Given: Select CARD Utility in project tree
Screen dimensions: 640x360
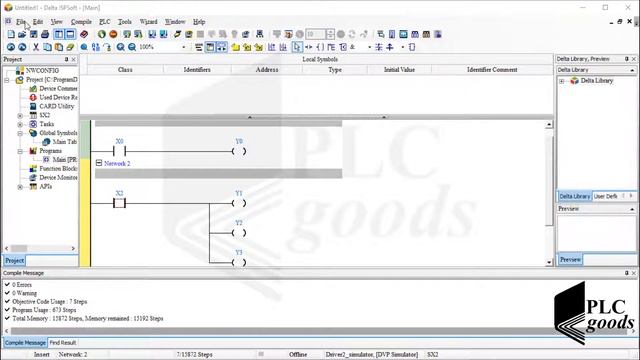Looking at the screenshot, I should [56, 106].
